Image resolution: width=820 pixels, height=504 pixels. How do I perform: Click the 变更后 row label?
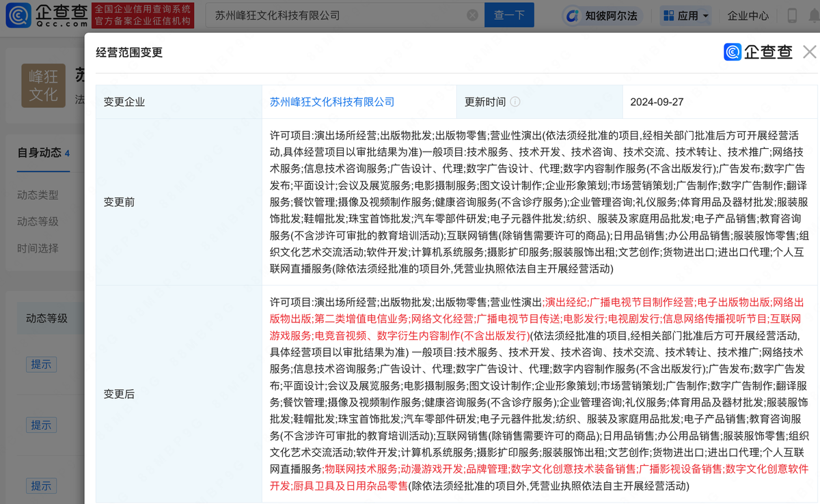119,394
